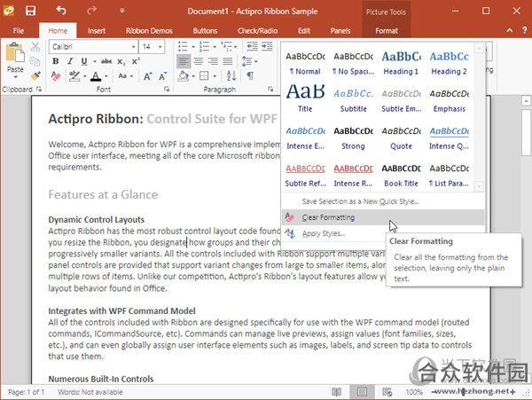Expand the Borders options arrow
The image size is (532, 400).
(x=215, y=76)
